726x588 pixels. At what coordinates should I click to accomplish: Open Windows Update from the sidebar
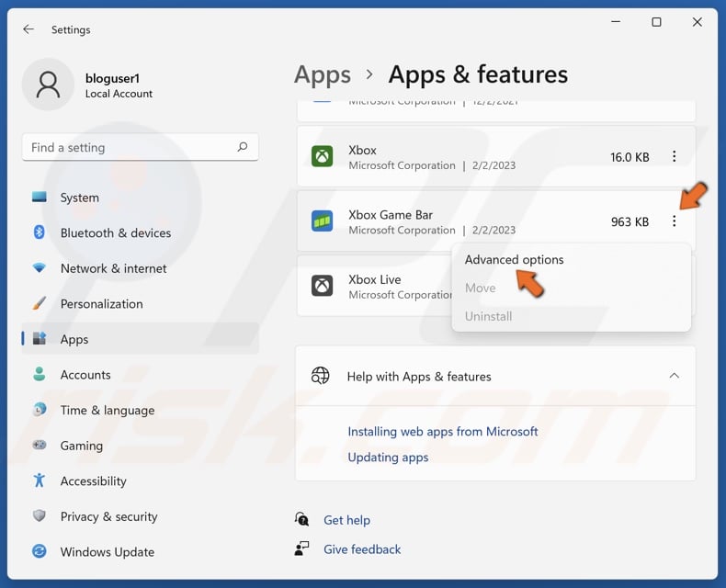click(107, 552)
